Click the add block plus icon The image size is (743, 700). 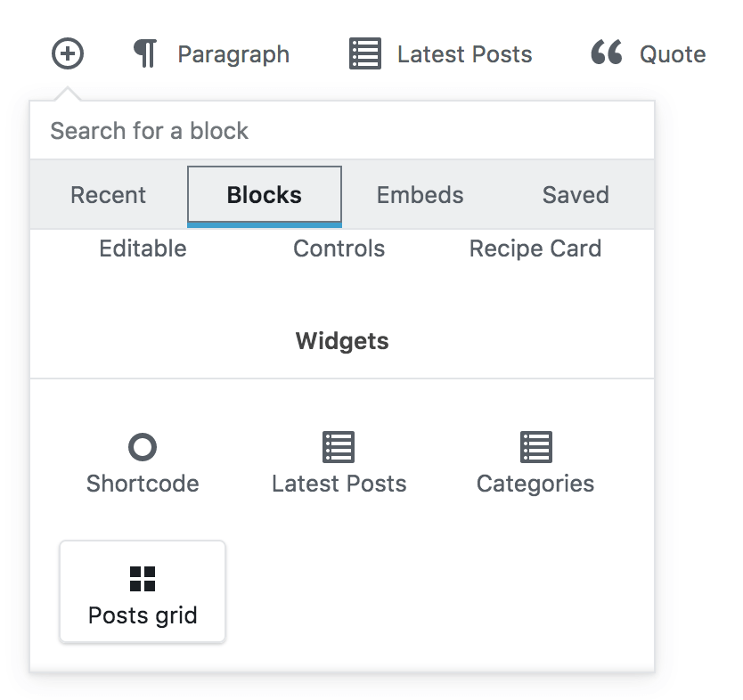pos(68,53)
